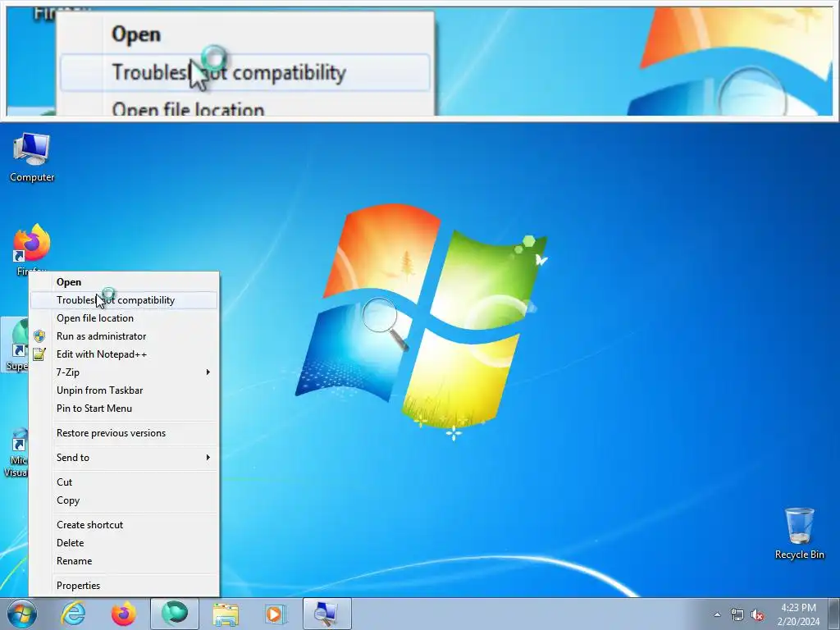Image resolution: width=840 pixels, height=630 pixels.
Task: Select the Firefox desktop shortcut
Action: coord(31,248)
